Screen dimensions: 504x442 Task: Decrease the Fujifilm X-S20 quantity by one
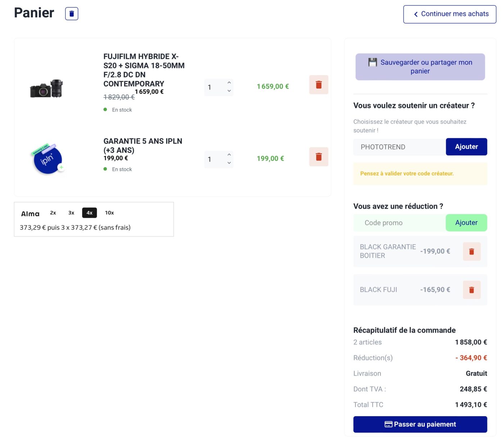click(229, 91)
